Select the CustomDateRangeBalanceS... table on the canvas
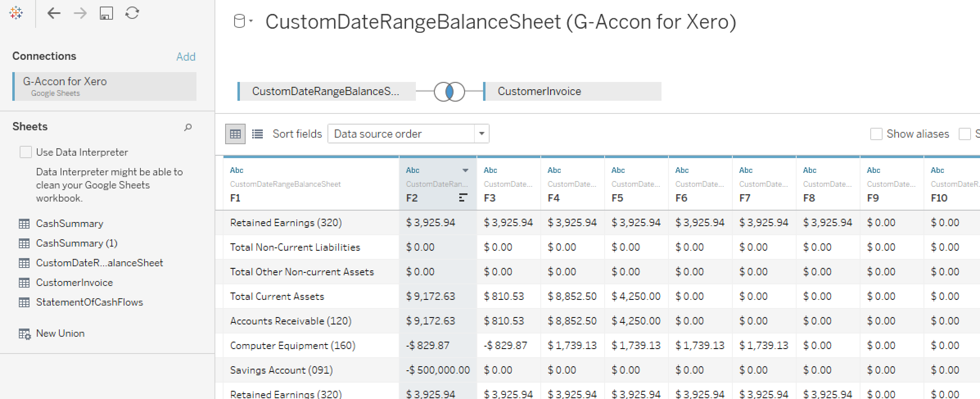980x399 pixels. 327,91
